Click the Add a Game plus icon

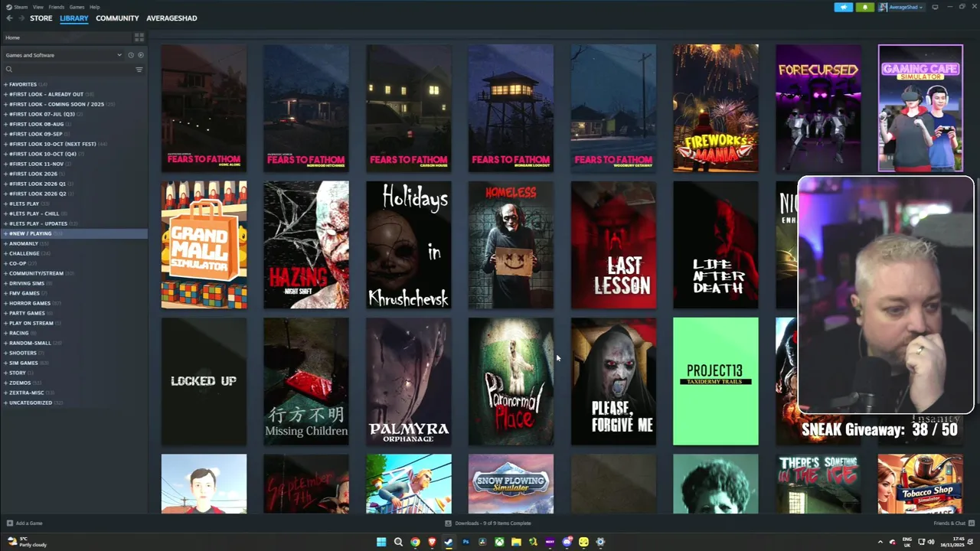click(x=9, y=523)
